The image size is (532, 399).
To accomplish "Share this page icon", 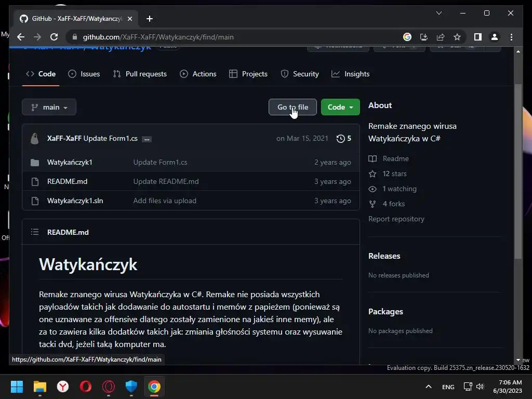I will tap(441, 37).
